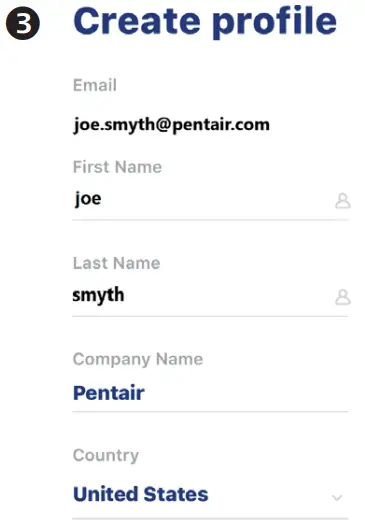Click the word profile in the heading
This screenshot has height=527, width=365.
(x=275, y=23)
